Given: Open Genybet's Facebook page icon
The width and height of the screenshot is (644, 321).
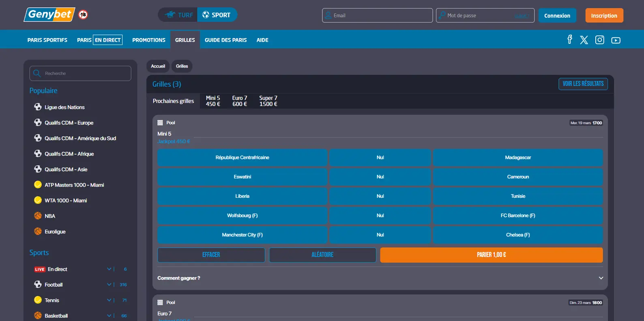Looking at the screenshot, I should pyautogui.click(x=570, y=39).
